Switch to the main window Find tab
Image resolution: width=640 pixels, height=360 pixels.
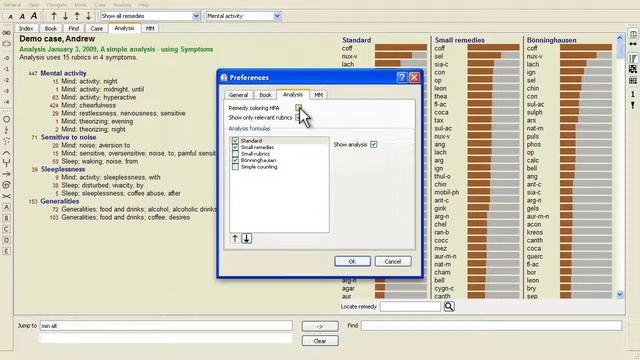point(73,29)
